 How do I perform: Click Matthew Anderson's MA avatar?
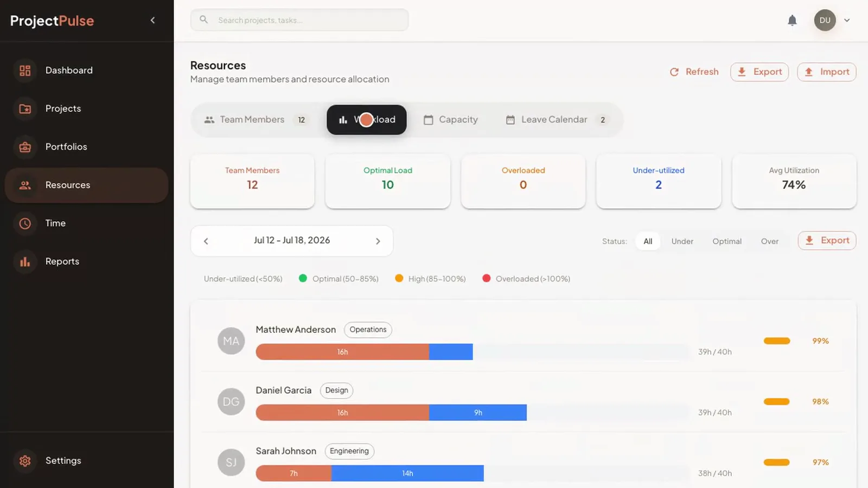pos(231,341)
